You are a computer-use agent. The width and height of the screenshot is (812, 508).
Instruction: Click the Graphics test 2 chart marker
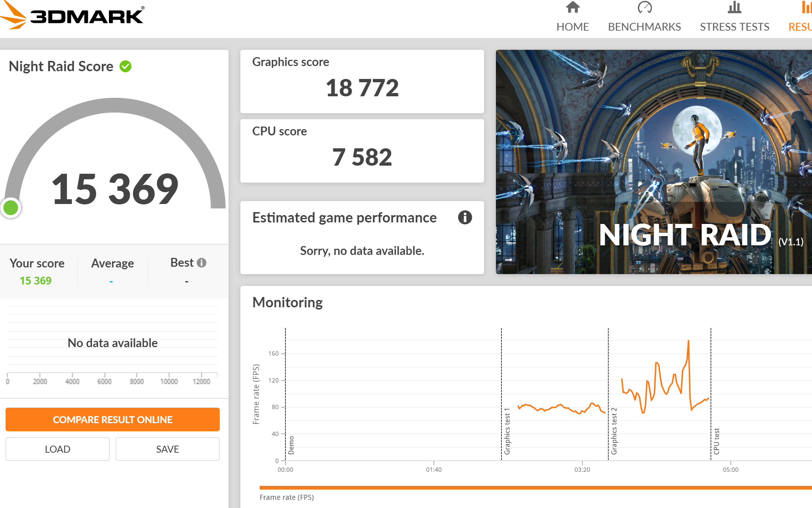(614, 431)
